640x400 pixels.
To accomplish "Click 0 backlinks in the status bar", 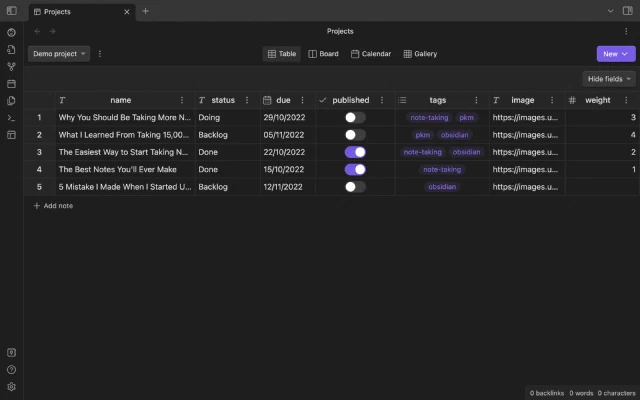I will coord(547,393).
